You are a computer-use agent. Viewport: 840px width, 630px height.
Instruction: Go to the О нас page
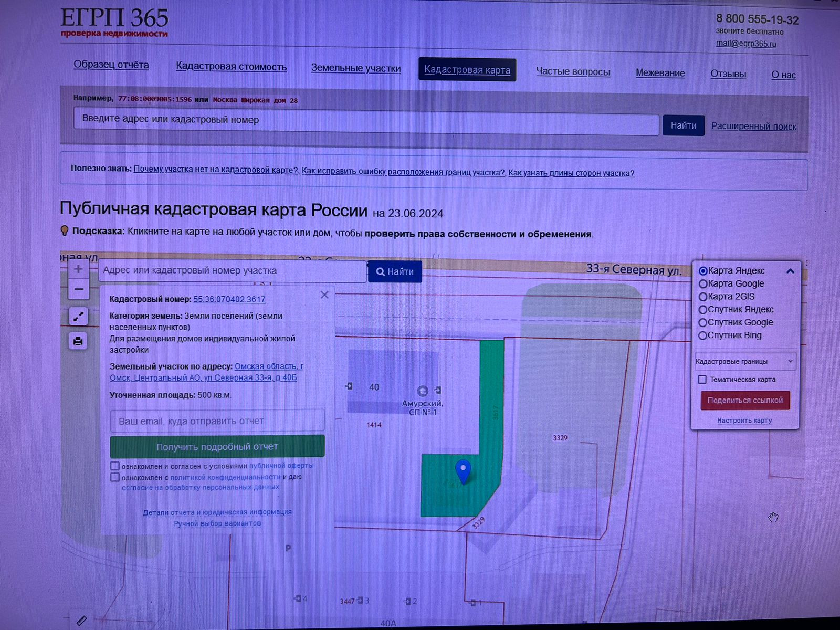click(783, 75)
